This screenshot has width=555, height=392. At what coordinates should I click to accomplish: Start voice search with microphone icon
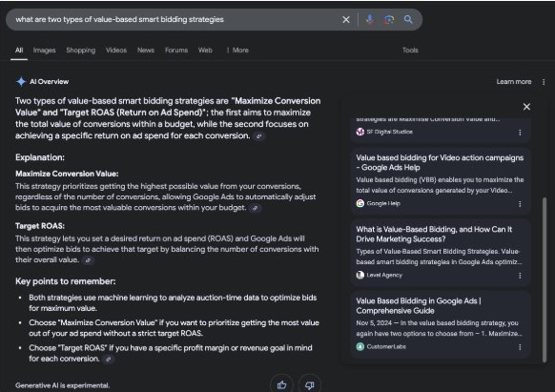pyautogui.click(x=370, y=19)
